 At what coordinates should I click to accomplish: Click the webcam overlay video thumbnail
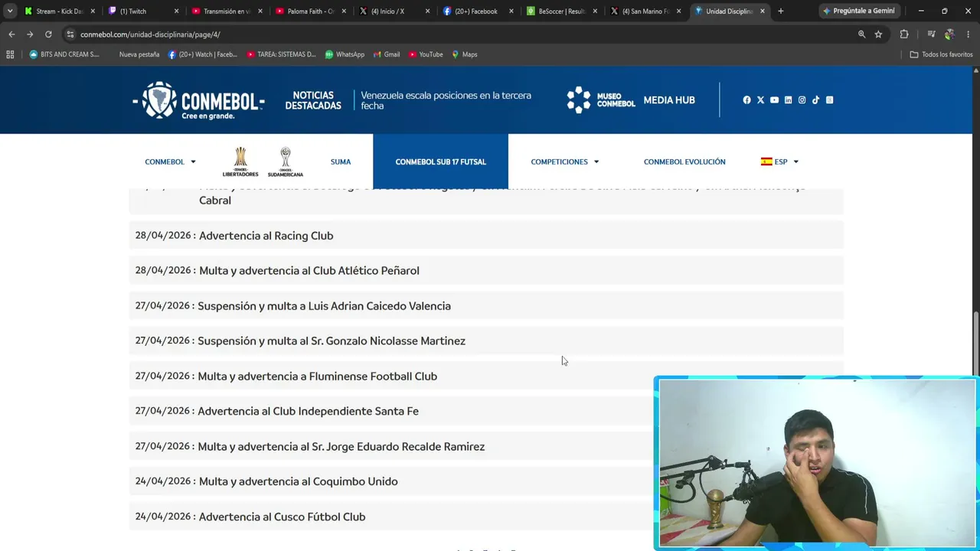[816, 463]
